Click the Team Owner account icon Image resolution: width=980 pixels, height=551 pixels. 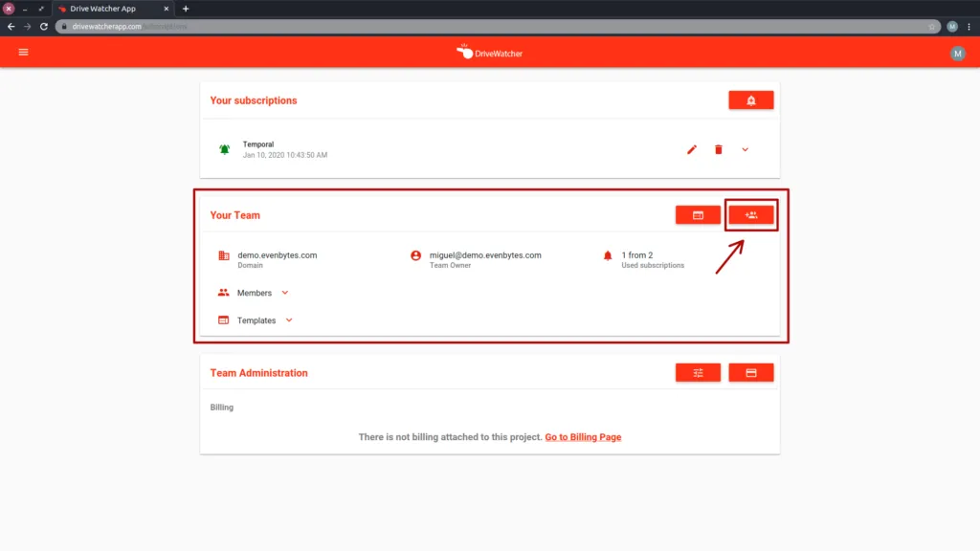(x=415, y=255)
